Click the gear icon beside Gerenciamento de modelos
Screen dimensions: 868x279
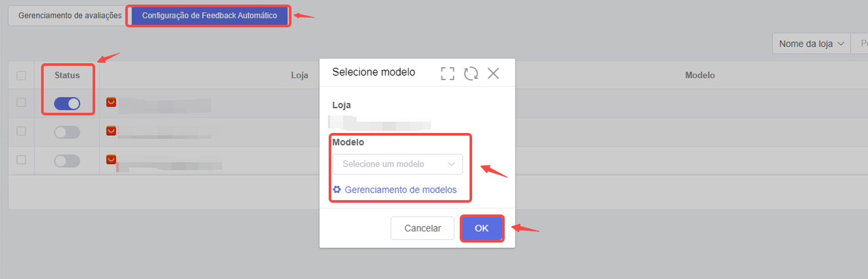click(336, 190)
